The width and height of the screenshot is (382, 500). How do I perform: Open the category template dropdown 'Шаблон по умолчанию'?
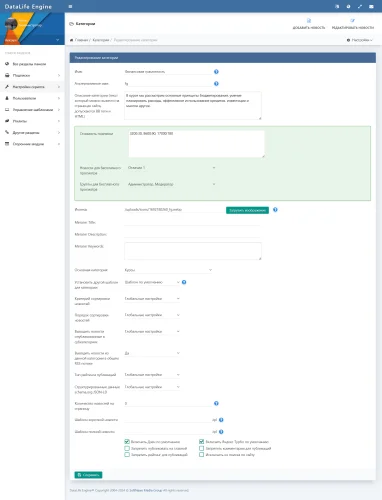coord(152,282)
